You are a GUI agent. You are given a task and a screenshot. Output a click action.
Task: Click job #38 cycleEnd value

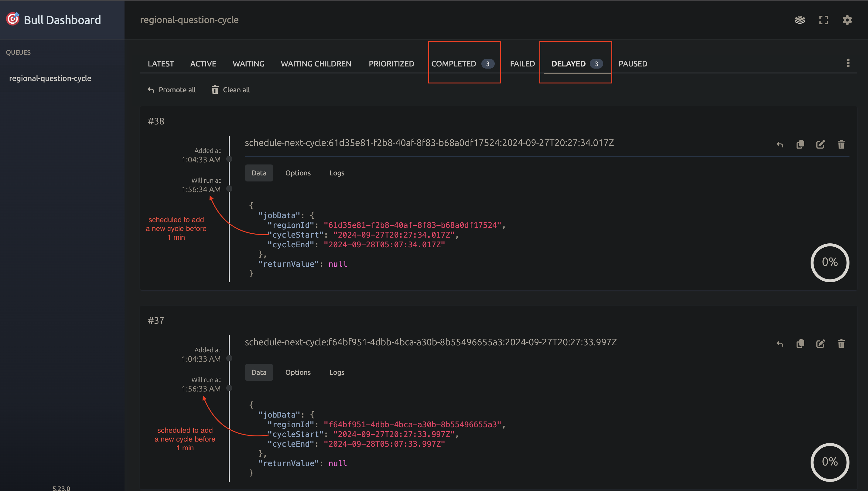click(384, 245)
